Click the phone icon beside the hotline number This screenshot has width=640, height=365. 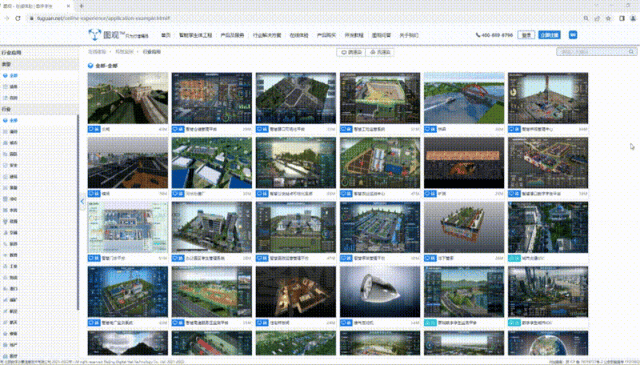(x=478, y=35)
